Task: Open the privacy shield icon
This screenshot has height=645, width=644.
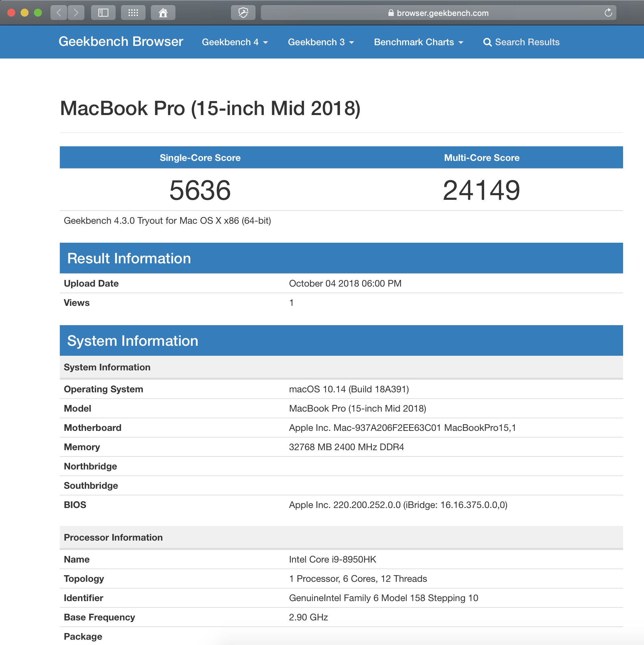Action: point(243,13)
